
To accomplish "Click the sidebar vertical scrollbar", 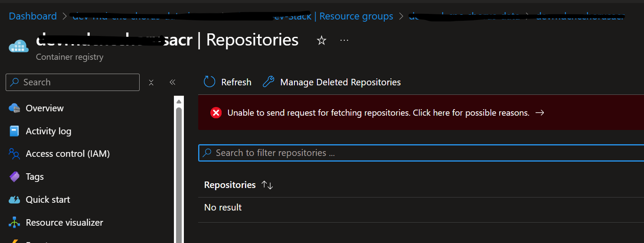I will 179,173.
